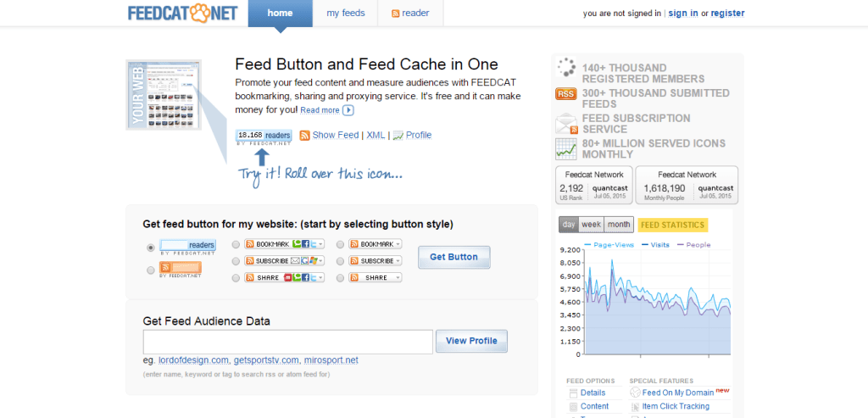Click the blue readers button sample image

tap(187, 247)
